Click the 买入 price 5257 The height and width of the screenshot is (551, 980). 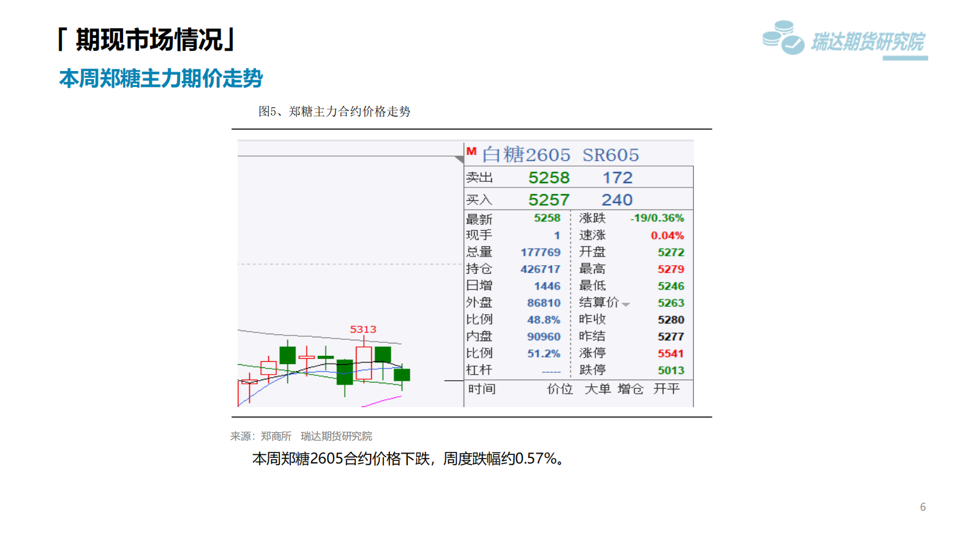(549, 200)
